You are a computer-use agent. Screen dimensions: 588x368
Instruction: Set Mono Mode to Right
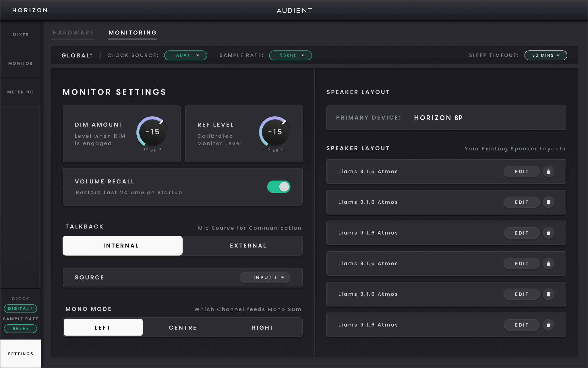point(263,327)
